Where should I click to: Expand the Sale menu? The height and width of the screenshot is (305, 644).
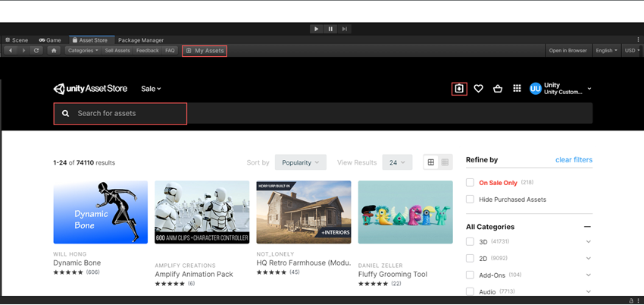click(x=151, y=89)
